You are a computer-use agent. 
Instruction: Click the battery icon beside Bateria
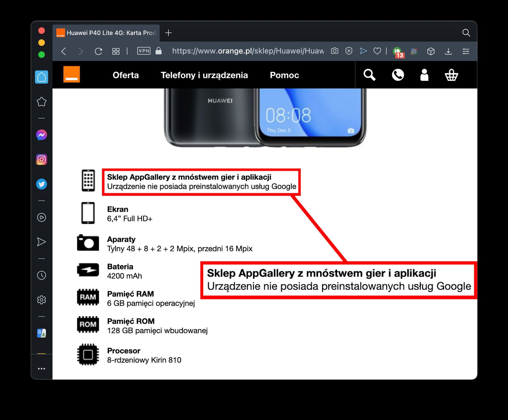point(88,270)
